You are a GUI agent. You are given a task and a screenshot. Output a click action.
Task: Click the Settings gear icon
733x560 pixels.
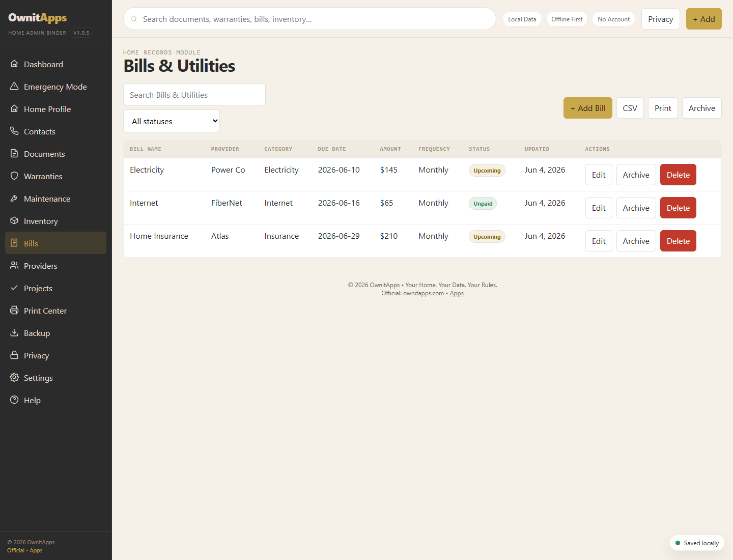14,378
